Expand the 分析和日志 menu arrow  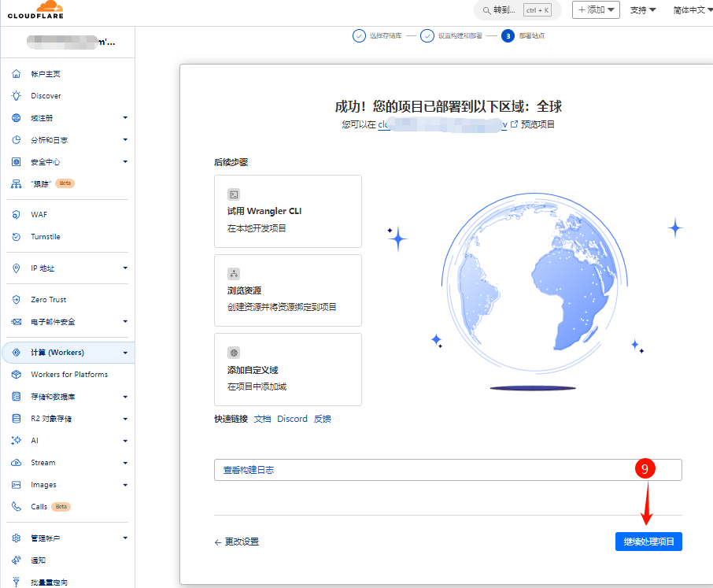click(125, 140)
